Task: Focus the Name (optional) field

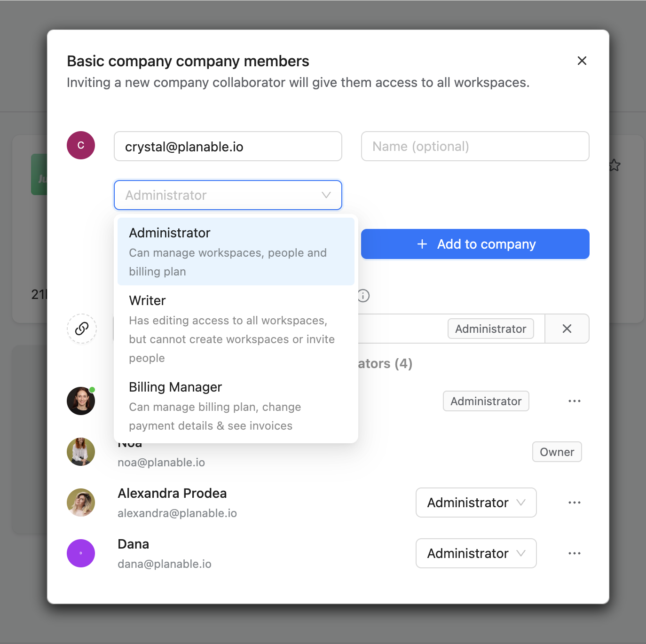Action: click(475, 146)
